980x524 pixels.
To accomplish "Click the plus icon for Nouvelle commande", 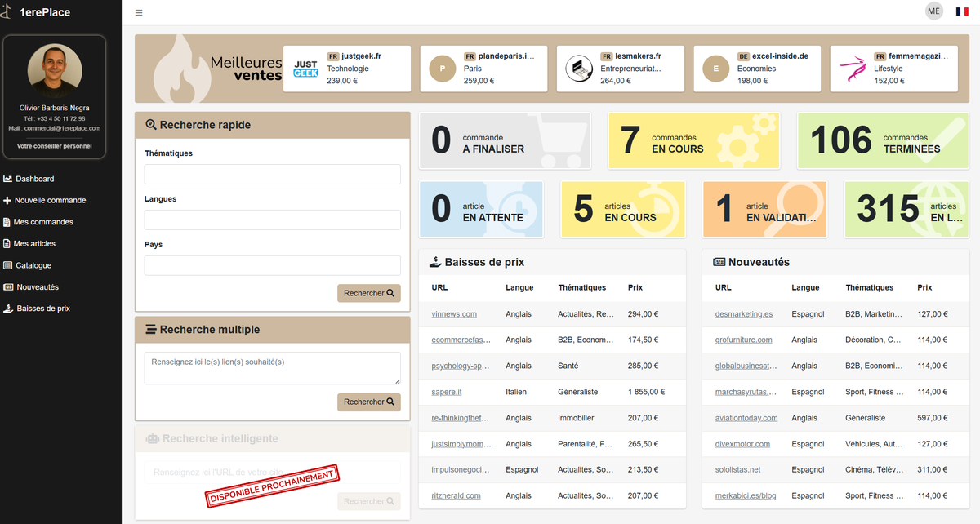I will [7, 200].
